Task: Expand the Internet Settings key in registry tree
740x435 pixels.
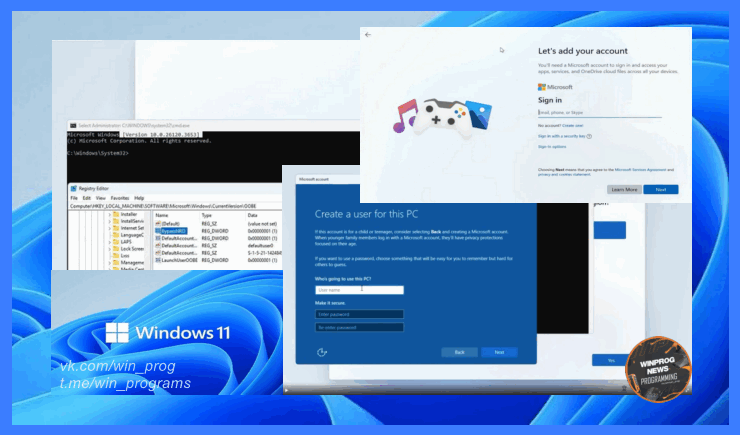Action: click(110, 228)
